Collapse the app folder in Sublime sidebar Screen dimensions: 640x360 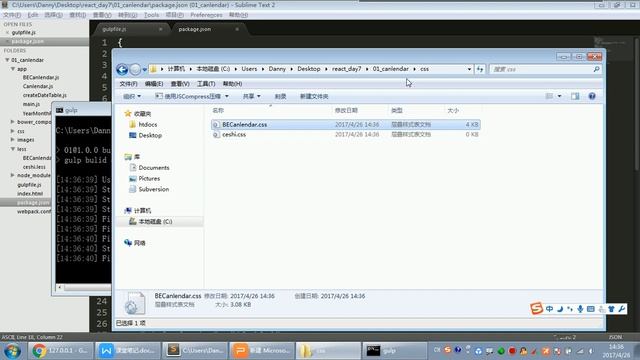[x=13, y=69]
